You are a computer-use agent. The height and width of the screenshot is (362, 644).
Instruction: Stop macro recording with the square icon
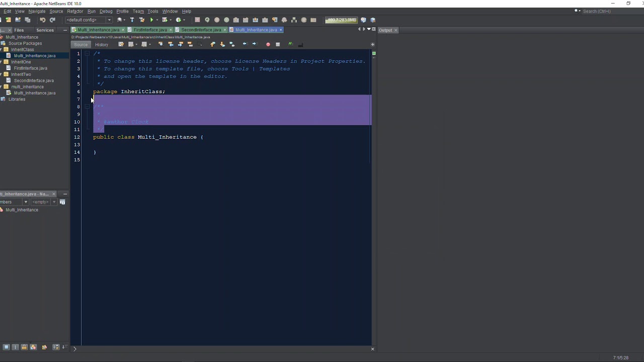[278, 44]
